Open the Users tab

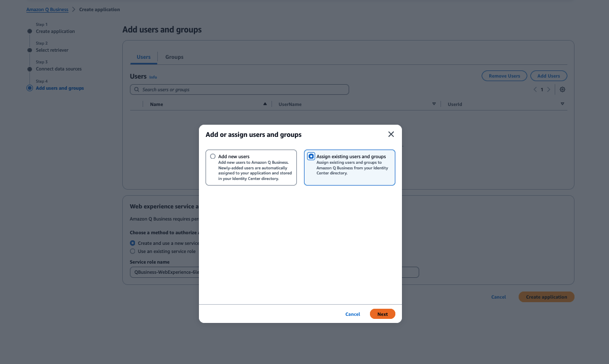click(x=144, y=57)
